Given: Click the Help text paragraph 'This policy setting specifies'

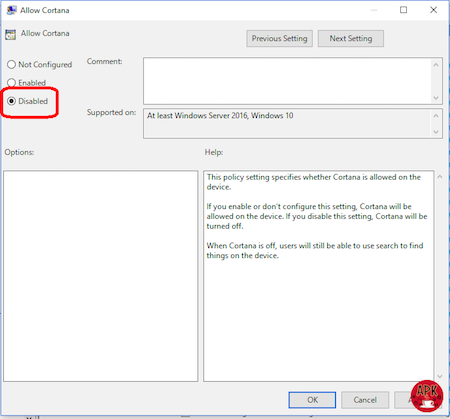Looking at the screenshot, I should click(x=313, y=182).
